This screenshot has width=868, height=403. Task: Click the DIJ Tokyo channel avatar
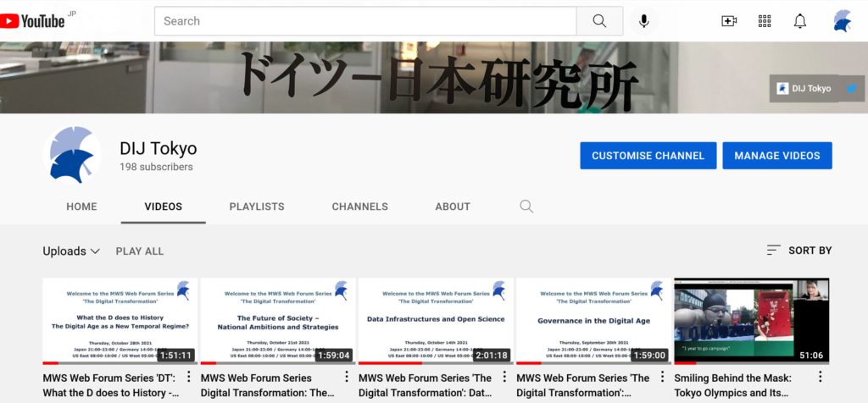[72, 155]
